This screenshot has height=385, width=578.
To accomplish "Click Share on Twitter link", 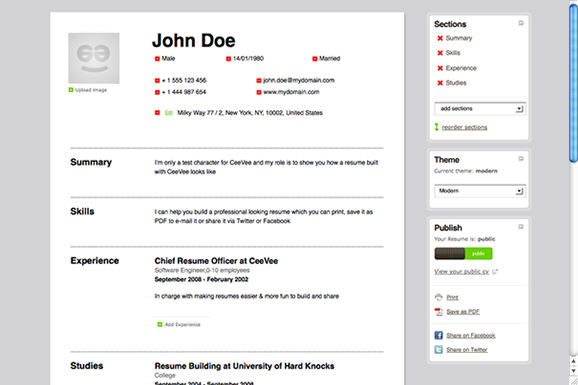I will tap(467, 350).
